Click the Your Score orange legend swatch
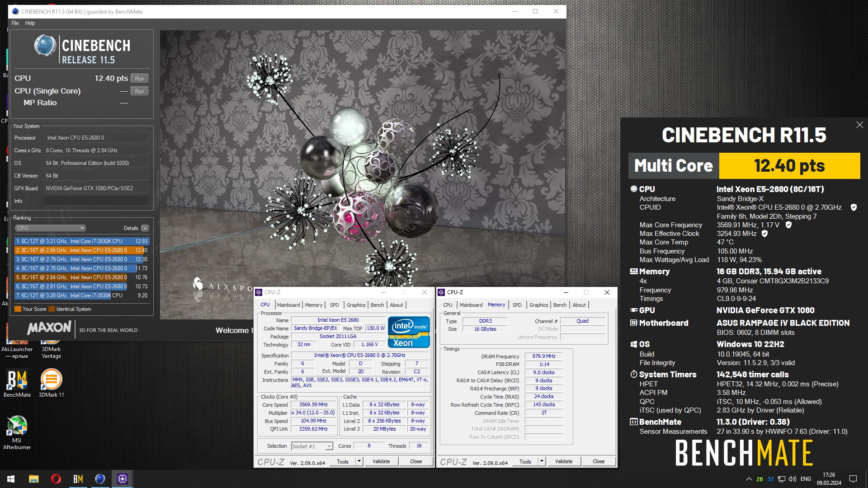Image resolution: width=868 pixels, height=488 pixels. [x=18, y=309]
